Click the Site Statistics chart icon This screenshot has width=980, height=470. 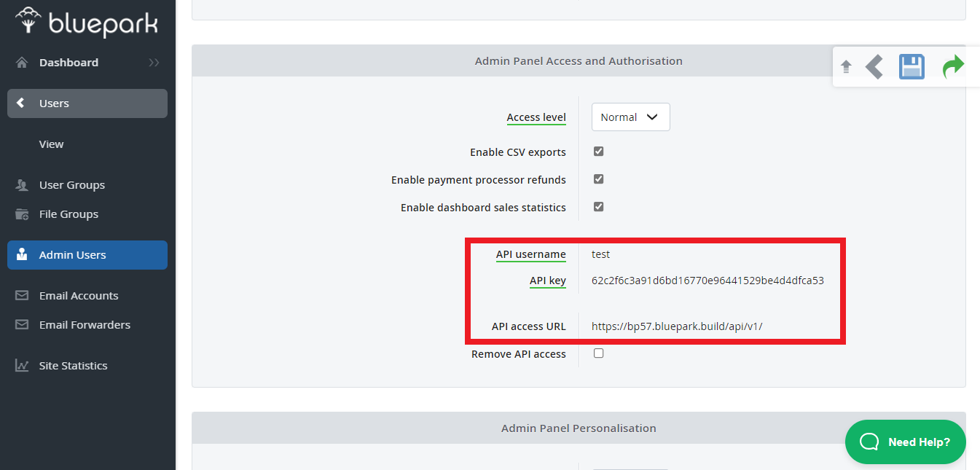click(x=22, y=366)
